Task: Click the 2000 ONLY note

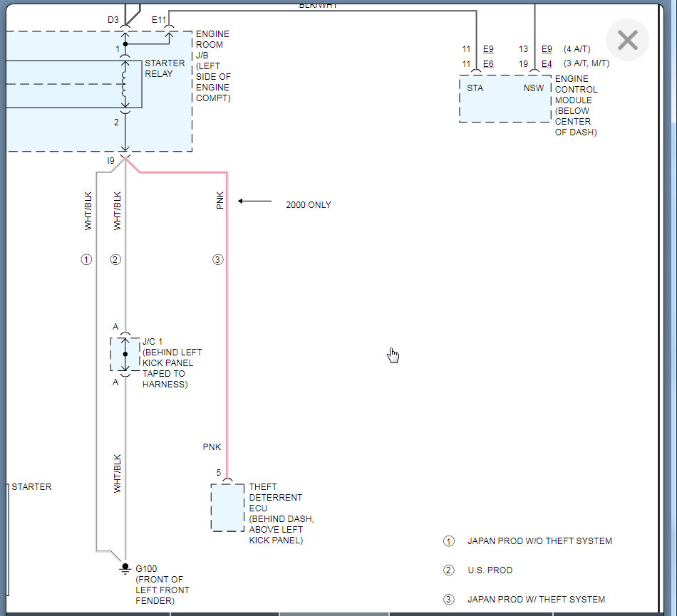Action: 309,205
